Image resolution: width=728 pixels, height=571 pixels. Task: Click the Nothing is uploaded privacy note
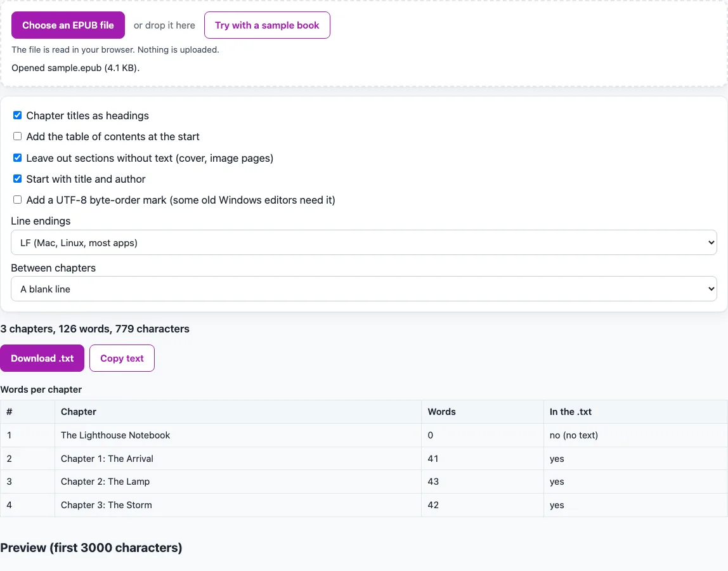point(115,49)
